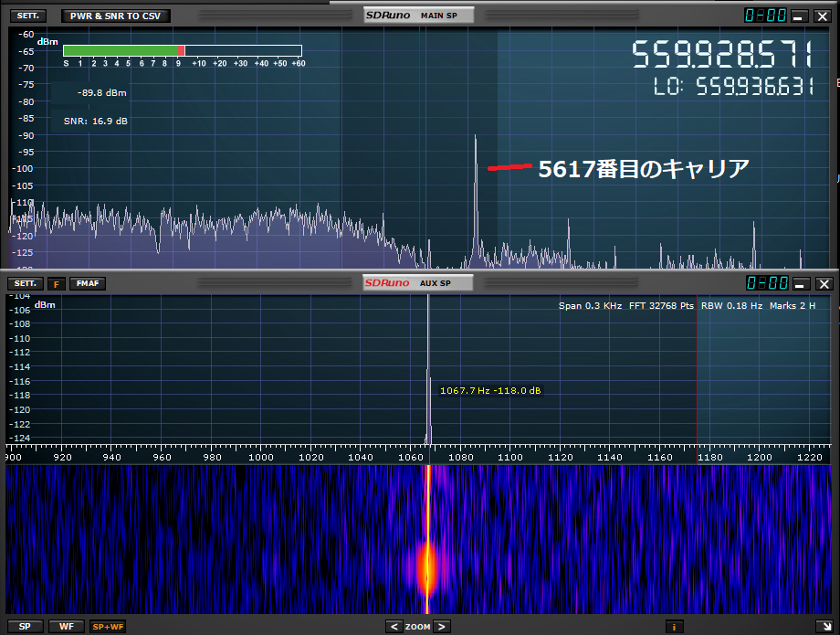Click the 0-00 counter in MAIN SP
This screenshot has width=840, height=635.
point(765,16)
